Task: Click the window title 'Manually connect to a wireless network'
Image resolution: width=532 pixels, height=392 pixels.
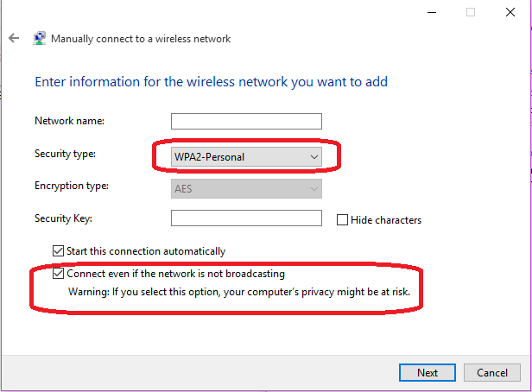Action: tap(141, 39)
